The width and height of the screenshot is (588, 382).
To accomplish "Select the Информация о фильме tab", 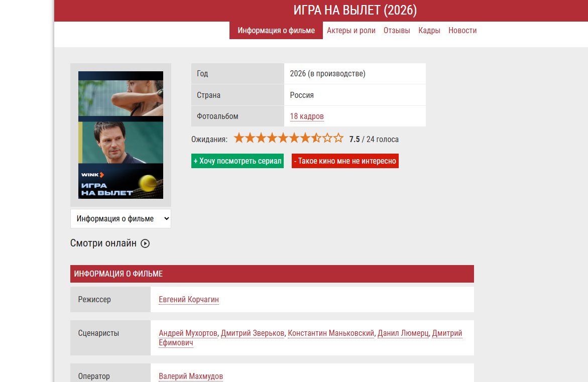I will (276, 31).
